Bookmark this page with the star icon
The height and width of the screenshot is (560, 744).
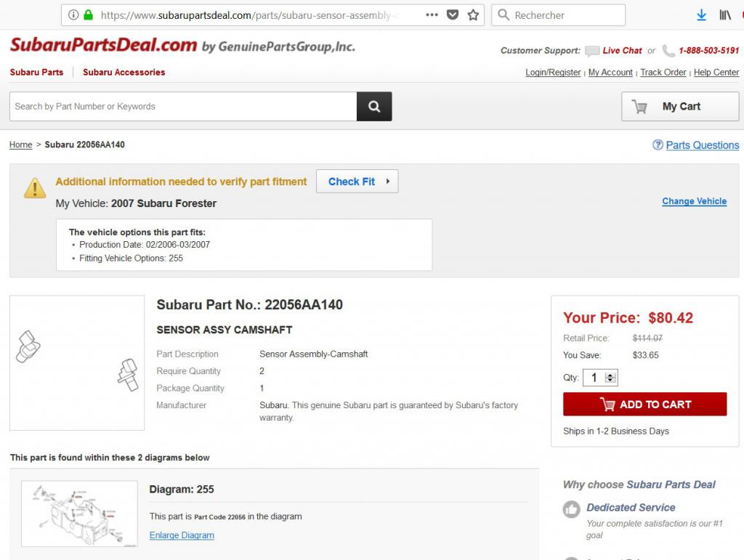[x=473, y=15]
